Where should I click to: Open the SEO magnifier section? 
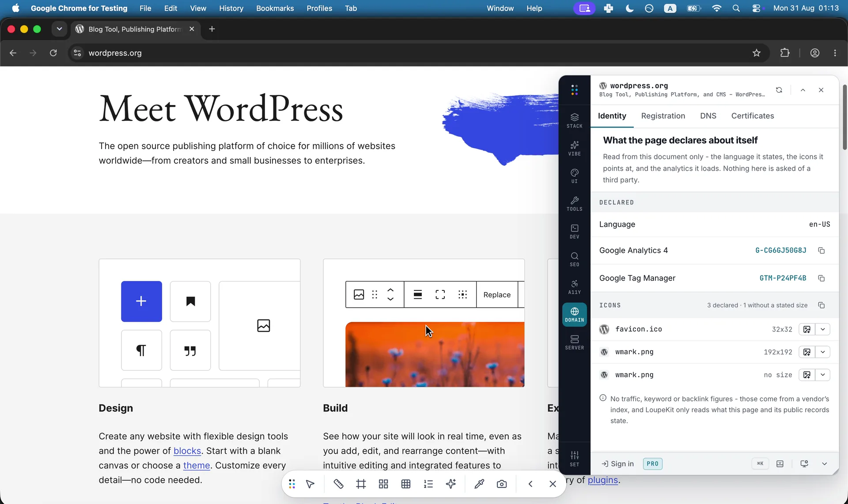(574, 260)
